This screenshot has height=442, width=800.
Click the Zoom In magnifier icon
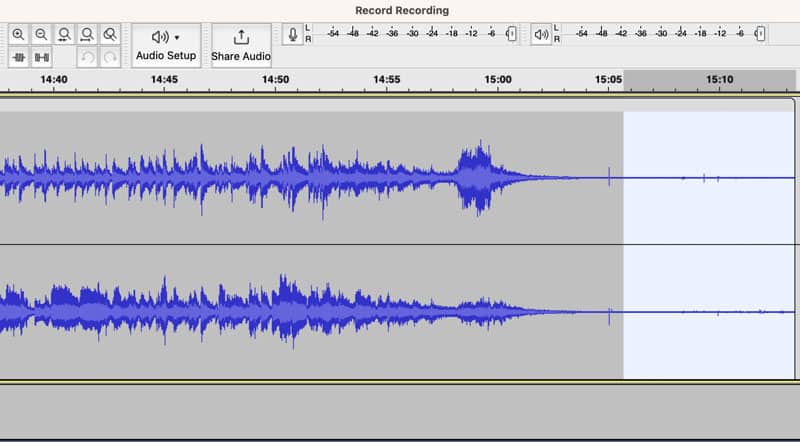point(18,34)
